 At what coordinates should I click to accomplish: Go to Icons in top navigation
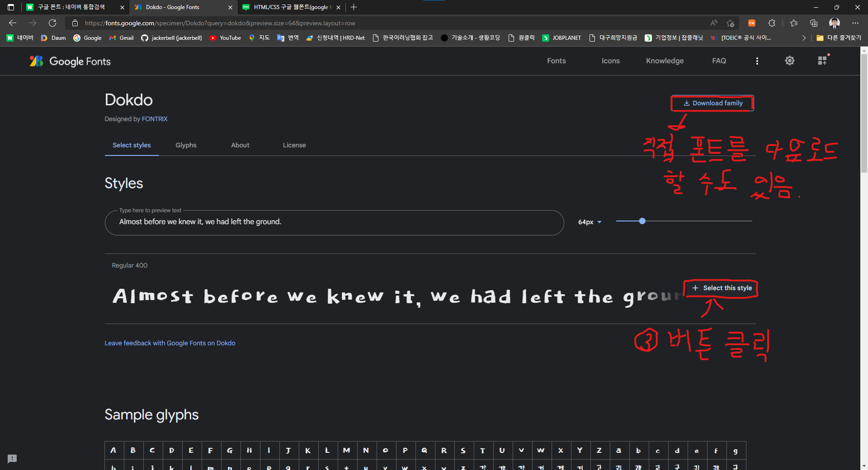(611, 61)
